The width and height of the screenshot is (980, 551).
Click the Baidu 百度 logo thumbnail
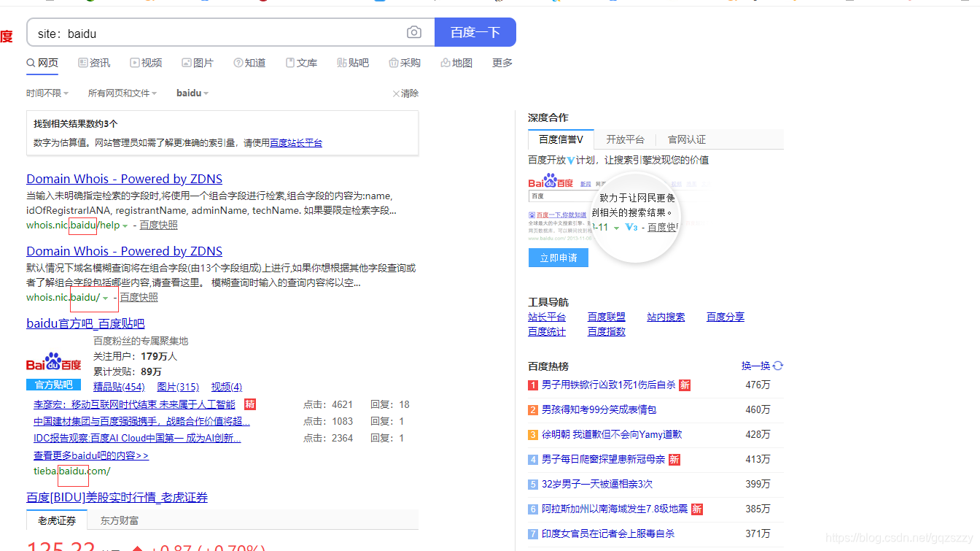pyautogui.click(x=53, y=363)
